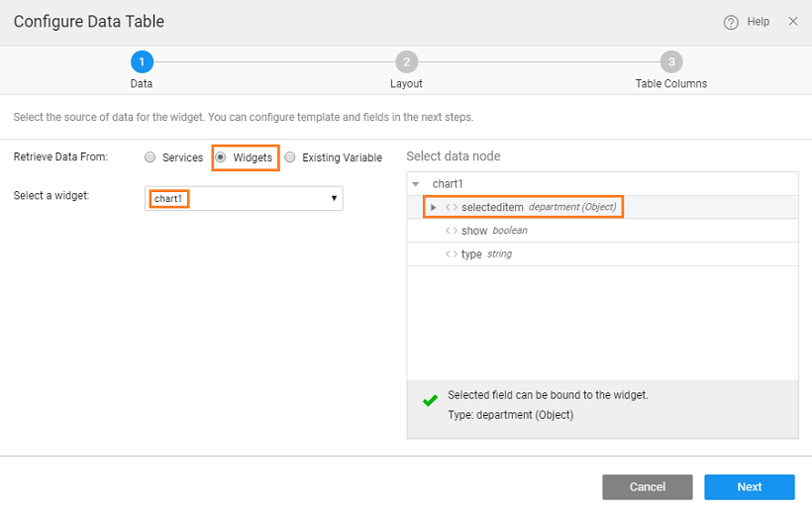Click the code icon beside selecteditem
The height and width of the screenshot is (517, 812).
pyautogui.click(x=452, y=207)
